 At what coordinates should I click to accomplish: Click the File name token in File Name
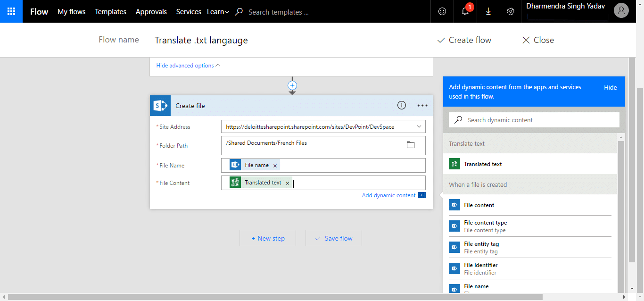click(x=255, y=165)
